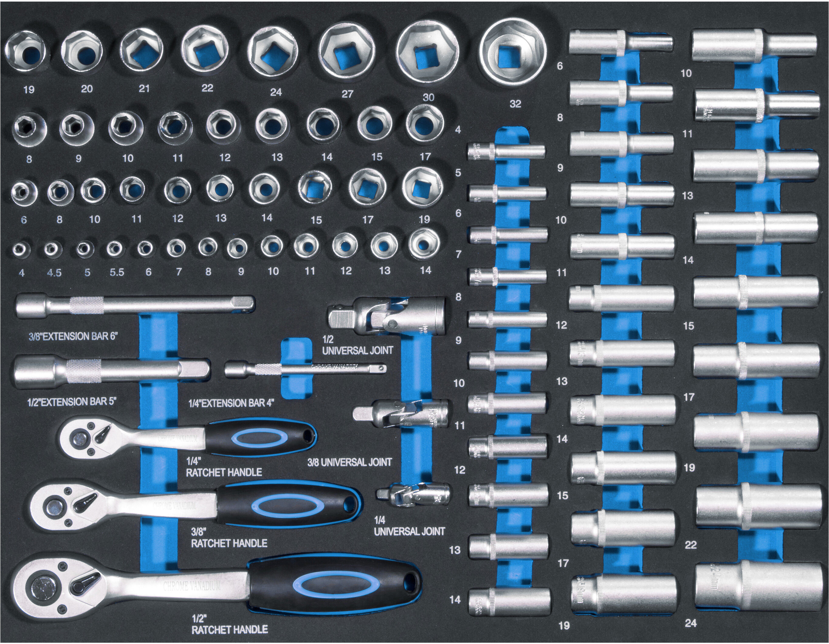Click the "1/4 UNIVERSAL JOINT" label
This screenshot has height=644, width=829.
pyautogui.click(x=409, y=526)
